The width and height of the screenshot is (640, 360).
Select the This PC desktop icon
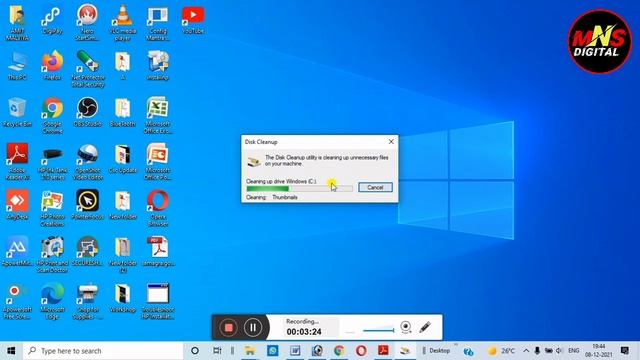click(17, 65)
